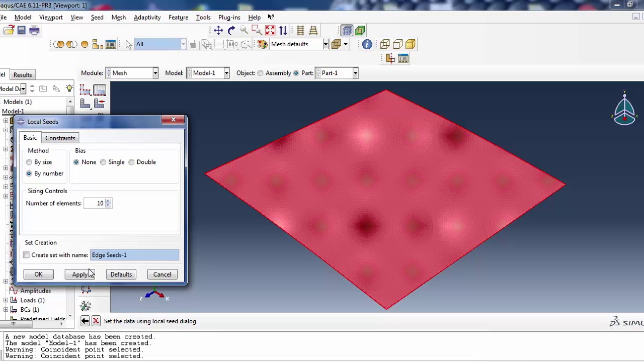Select the Rotate View tool
Screen dimensions: 644x362
(231, 31)
